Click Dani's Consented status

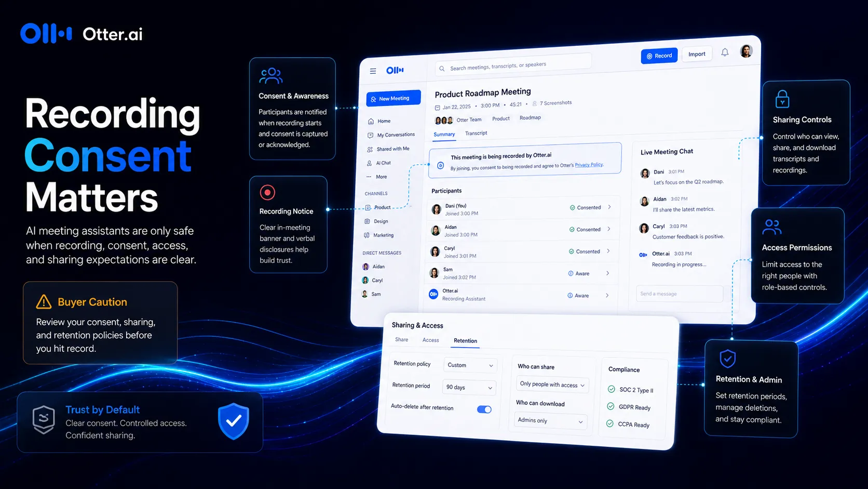coord(585,207)
